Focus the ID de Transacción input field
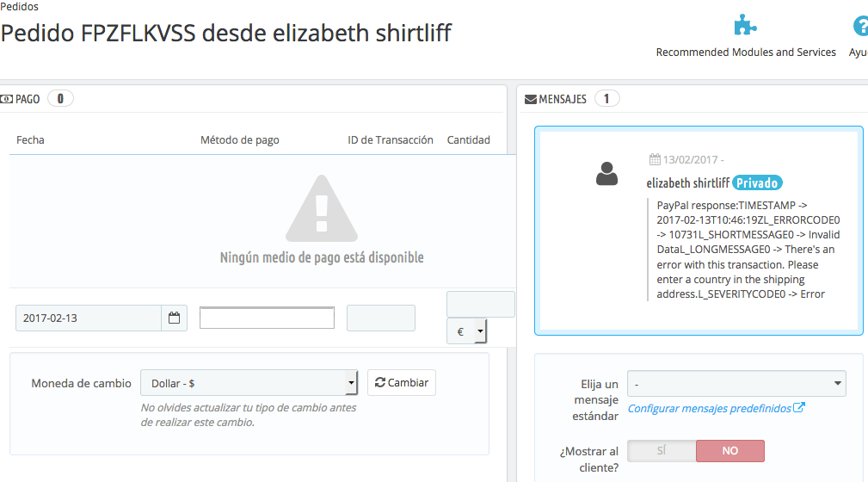Viewport: 868px width, 482px height. click(x=381, y=318)
